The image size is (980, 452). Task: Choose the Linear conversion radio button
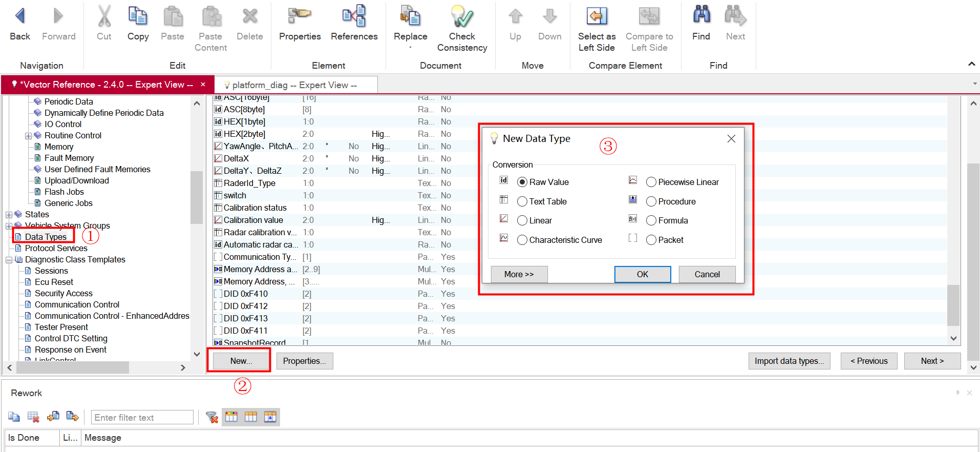coord(522,220)
